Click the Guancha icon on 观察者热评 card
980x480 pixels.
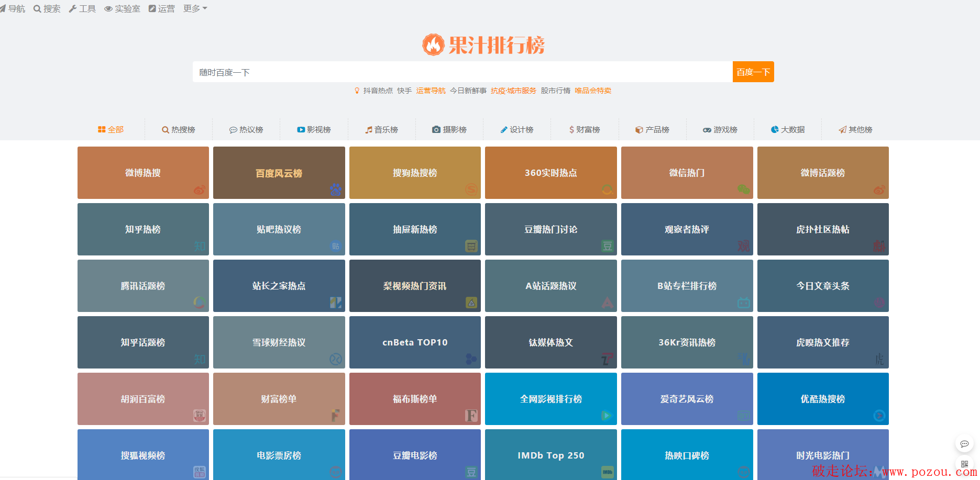[744, 246]
